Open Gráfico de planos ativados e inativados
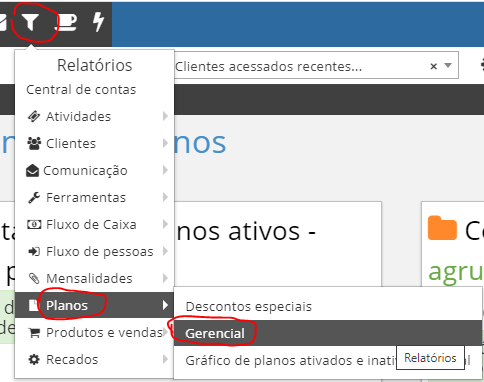The image size is (484, 382). click(328, 360)
